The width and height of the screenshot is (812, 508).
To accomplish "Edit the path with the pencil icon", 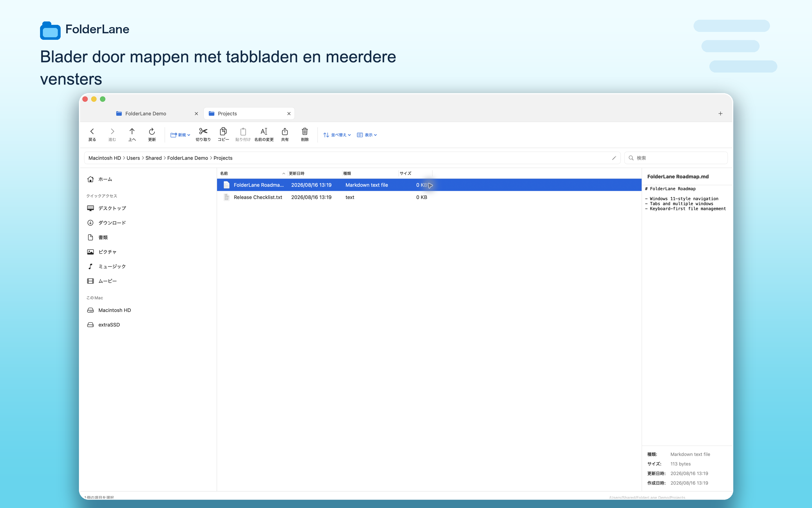I will point(614,158).
